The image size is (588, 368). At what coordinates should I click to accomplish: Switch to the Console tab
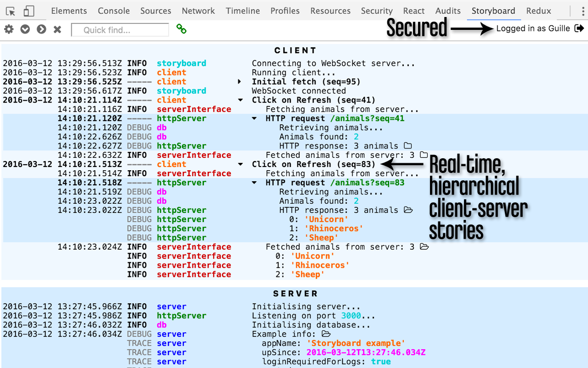click(x=113, y=11)
